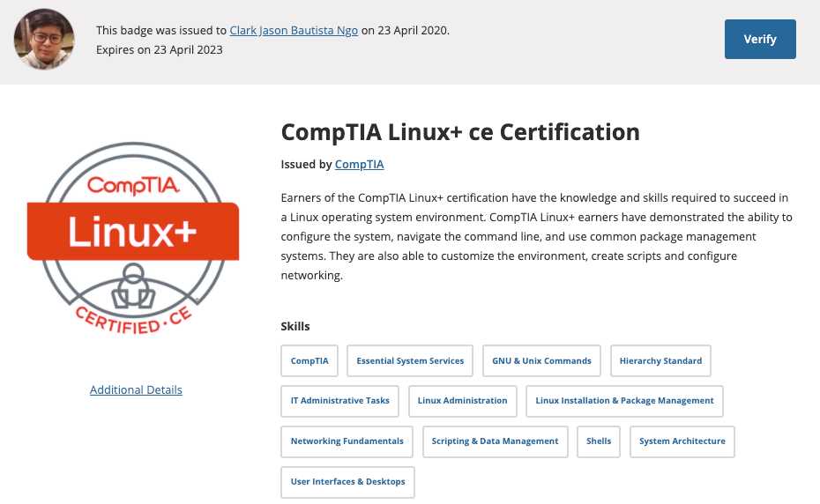Viewport: 820px width, 504px height.
Task: Select the Scripting & Data Management tag
Action: pyautogui.click(x=495, y=441)
